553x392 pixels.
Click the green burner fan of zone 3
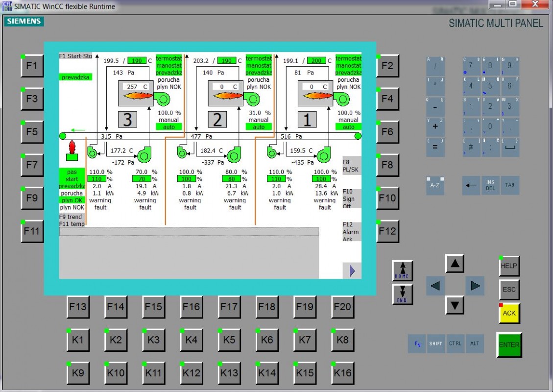coord(162,99)
